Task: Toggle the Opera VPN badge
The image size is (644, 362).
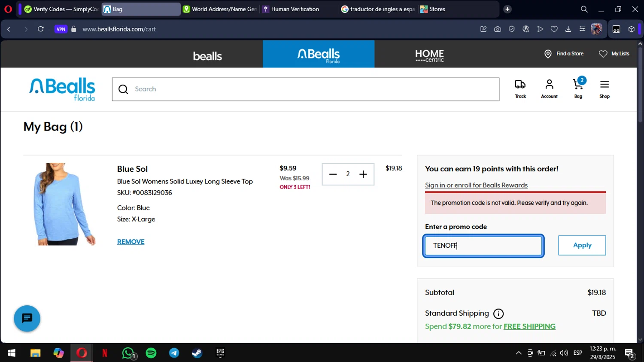Action: 61,29
